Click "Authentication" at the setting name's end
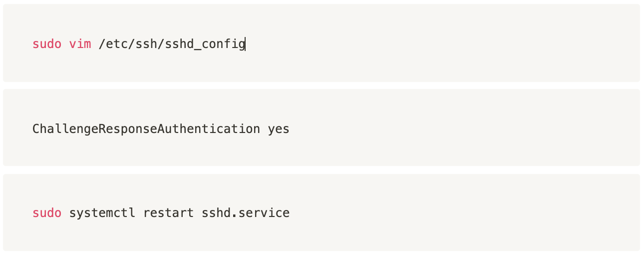This screenshot has height=255, width=644. pyautogui.click(x=209, y=129)
